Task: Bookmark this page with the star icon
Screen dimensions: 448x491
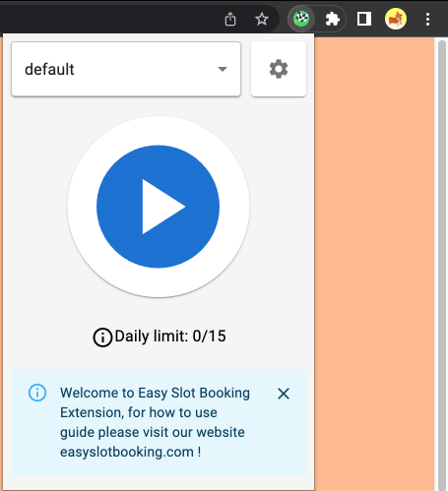Action: tap(262, 19)
